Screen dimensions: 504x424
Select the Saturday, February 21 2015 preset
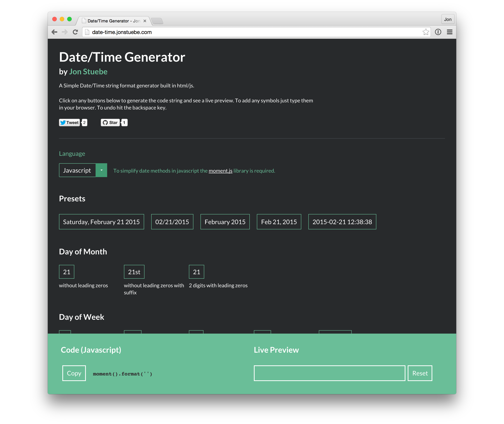coord(101,222)
